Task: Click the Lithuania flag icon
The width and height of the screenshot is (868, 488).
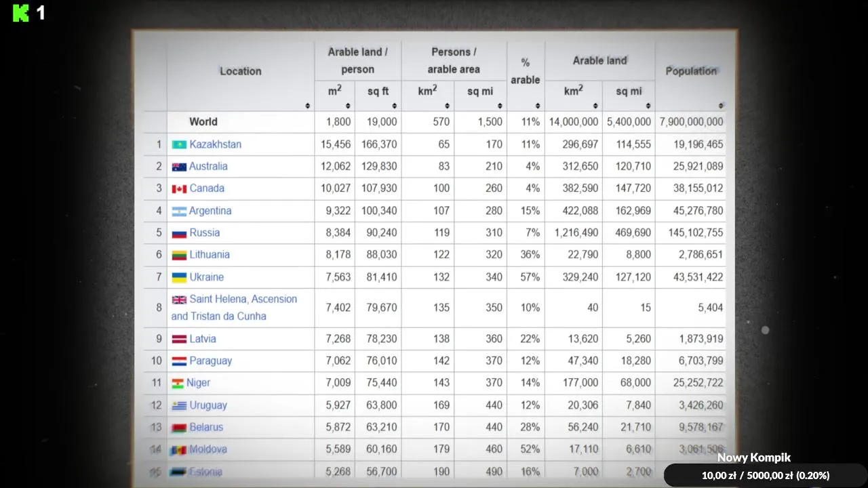Action: pos(179,255)
